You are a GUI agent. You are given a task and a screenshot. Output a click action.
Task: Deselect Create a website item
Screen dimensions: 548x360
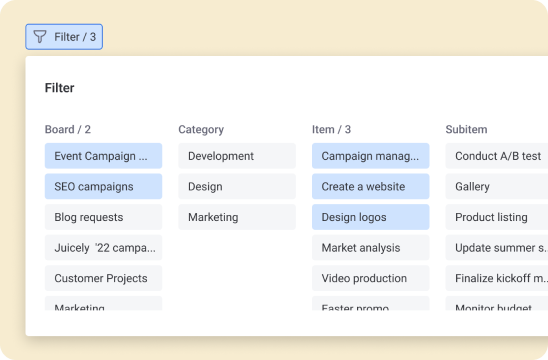tap(370, 186)
